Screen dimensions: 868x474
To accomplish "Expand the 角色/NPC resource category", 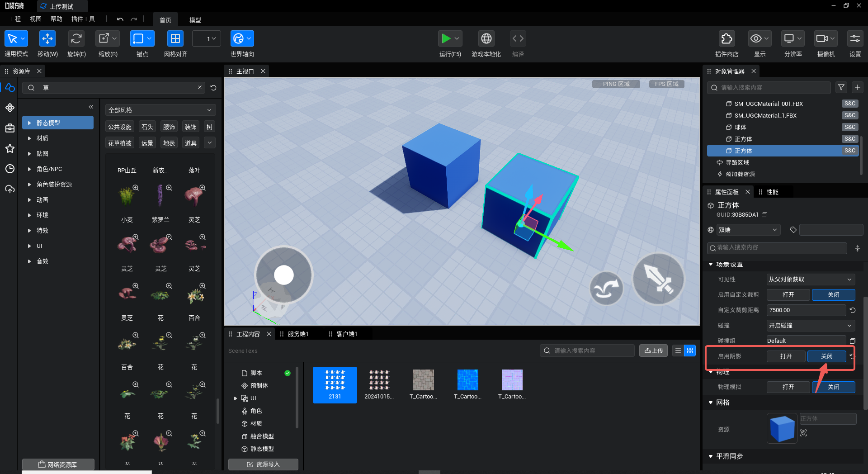I will click(29, 169).
